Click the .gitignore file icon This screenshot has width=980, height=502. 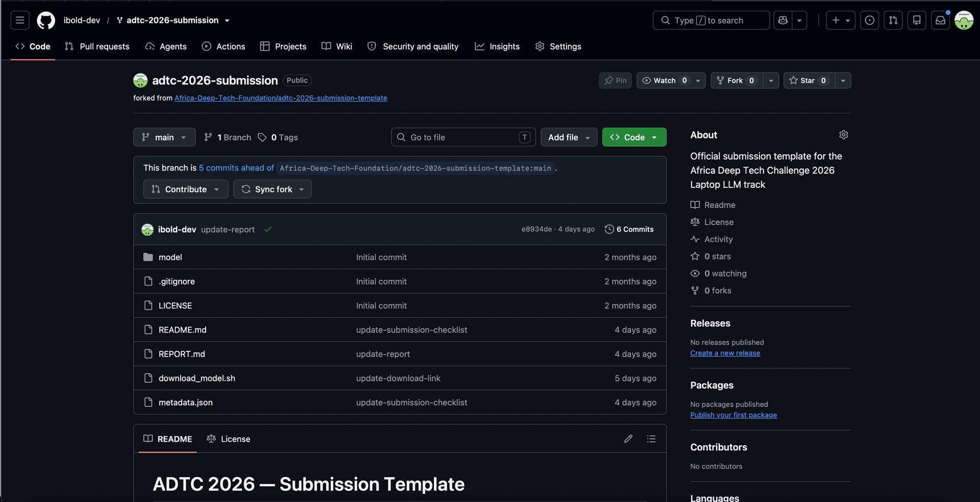click(x=148, y=281)
